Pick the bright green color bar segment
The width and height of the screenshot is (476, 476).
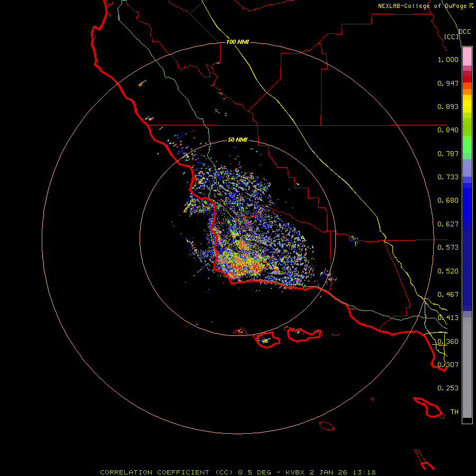467,144
